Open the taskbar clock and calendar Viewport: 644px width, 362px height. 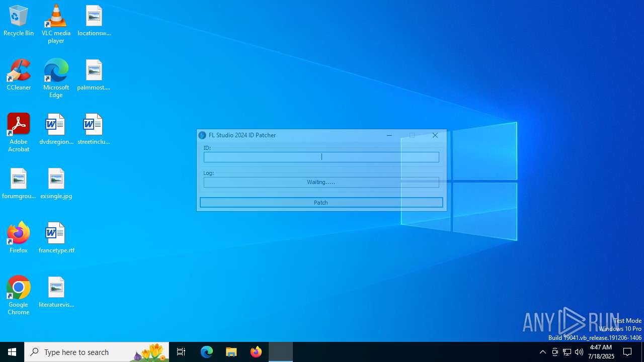click(x=601, y=352)
